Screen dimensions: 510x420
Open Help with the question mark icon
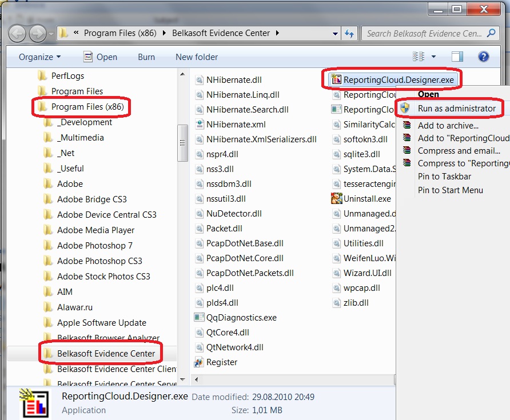pyautogui.click(x=483, y=57)
